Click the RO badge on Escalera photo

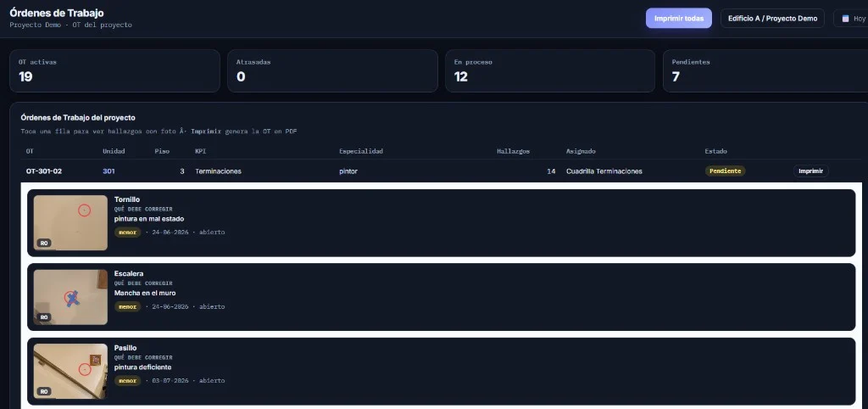44,317
